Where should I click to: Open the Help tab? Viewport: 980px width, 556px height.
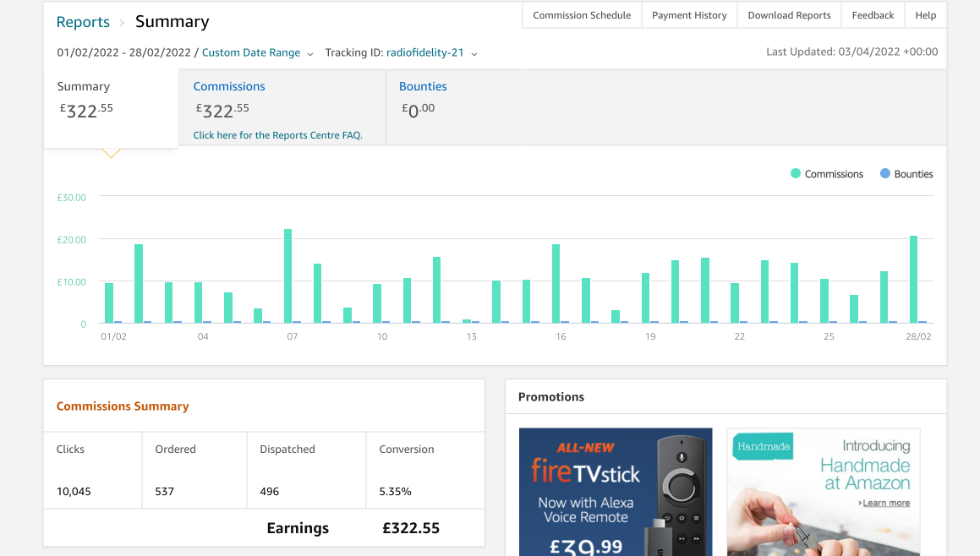tap(926, 15)
